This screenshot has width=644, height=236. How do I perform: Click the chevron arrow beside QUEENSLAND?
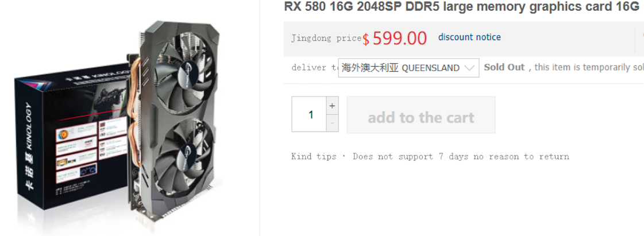coord(469,68)
